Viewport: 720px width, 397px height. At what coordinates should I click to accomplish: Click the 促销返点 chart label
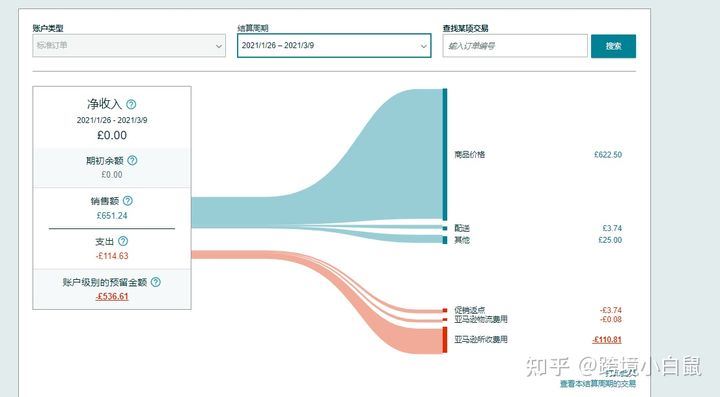[x=469, y=310]
